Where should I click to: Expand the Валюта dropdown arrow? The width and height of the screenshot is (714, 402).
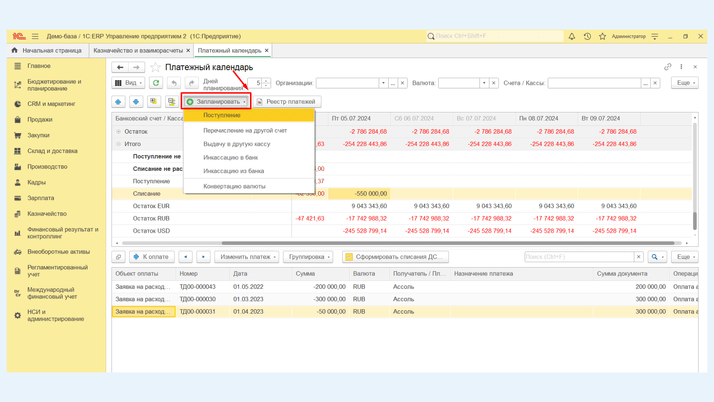(483, 83)
